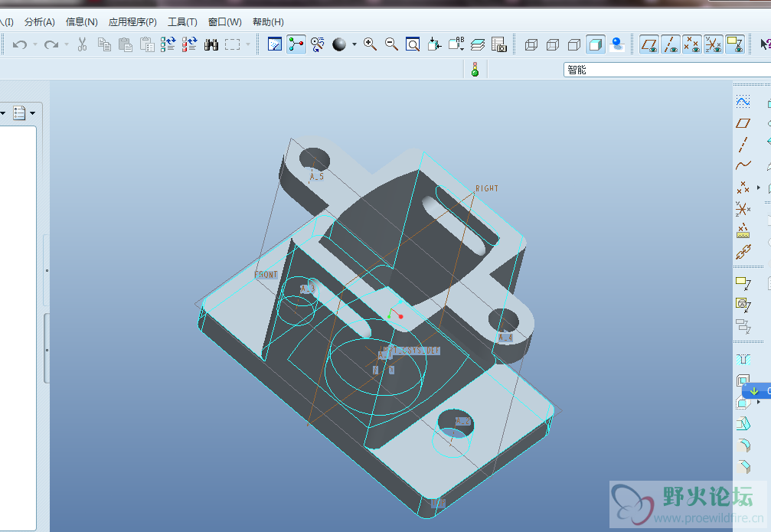Switch display to no hidden line
Viewport: 771px width, 532px height.
tap(573, 44)
